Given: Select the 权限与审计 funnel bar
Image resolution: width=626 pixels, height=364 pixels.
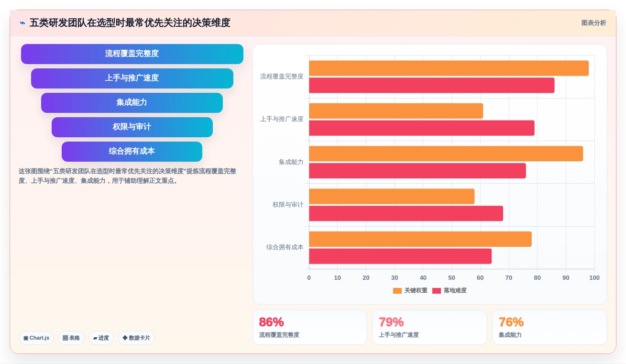Looking at the screenshot, I should pyautogui.click(x=132, y=127).
